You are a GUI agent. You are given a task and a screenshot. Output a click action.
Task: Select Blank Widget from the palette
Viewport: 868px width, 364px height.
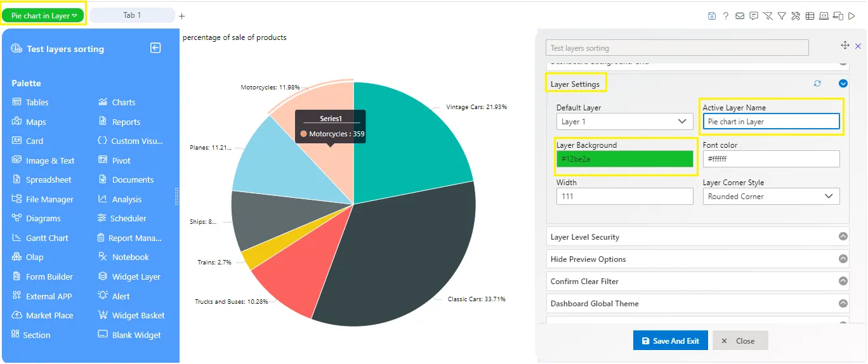click(129, 335)
